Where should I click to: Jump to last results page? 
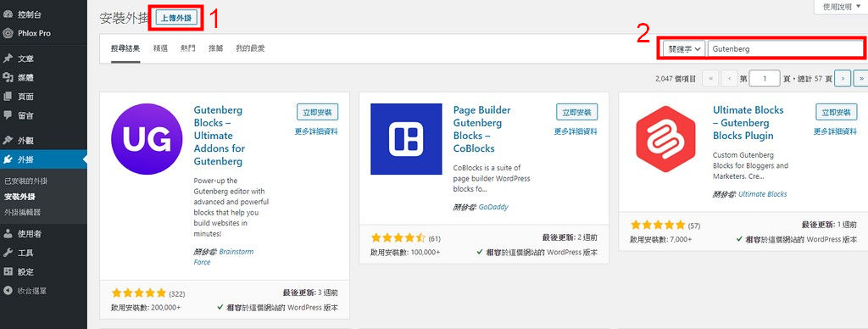point(860,79)
